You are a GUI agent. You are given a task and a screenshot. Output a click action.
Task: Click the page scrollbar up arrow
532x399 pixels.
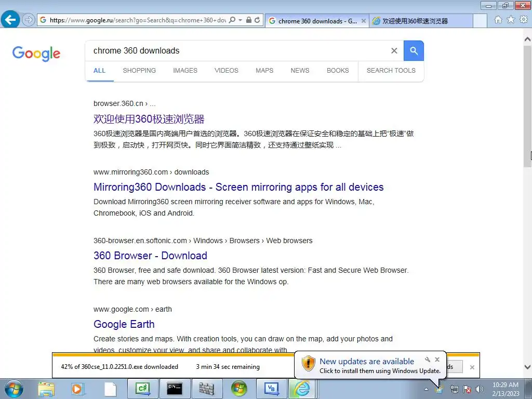tap(527, 39)
